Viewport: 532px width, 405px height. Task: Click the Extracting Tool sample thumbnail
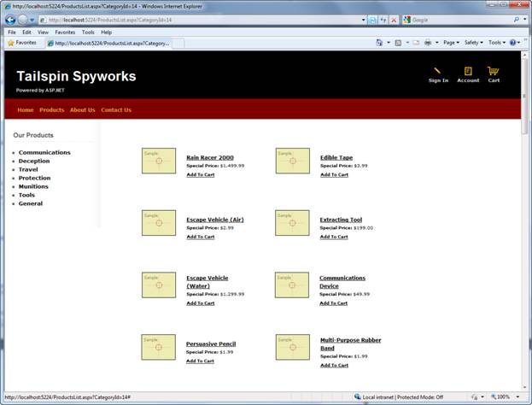click(292, 223)
